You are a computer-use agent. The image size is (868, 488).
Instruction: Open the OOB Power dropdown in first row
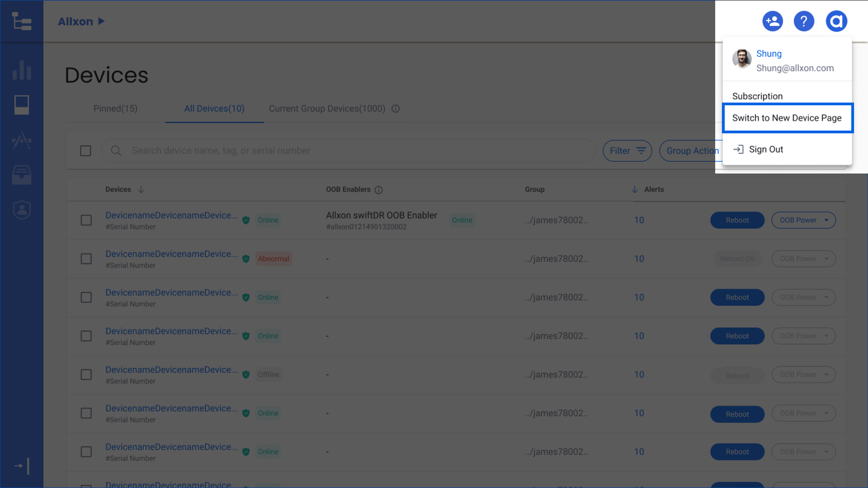click(x=803, y=221)
